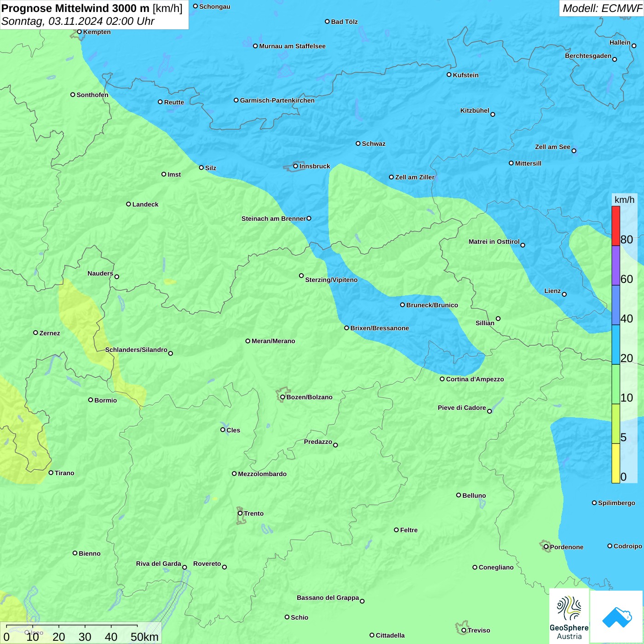Click the Meran/Merano label
Screen dimensions: 644x644
point(273,341)
